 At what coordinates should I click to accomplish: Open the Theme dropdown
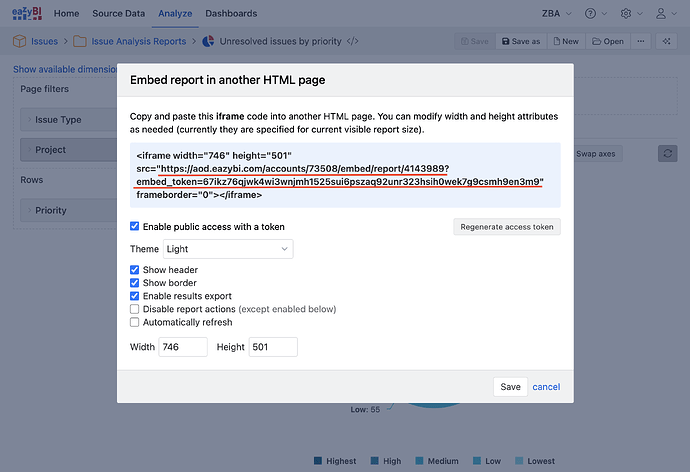[x=228, y=249]
